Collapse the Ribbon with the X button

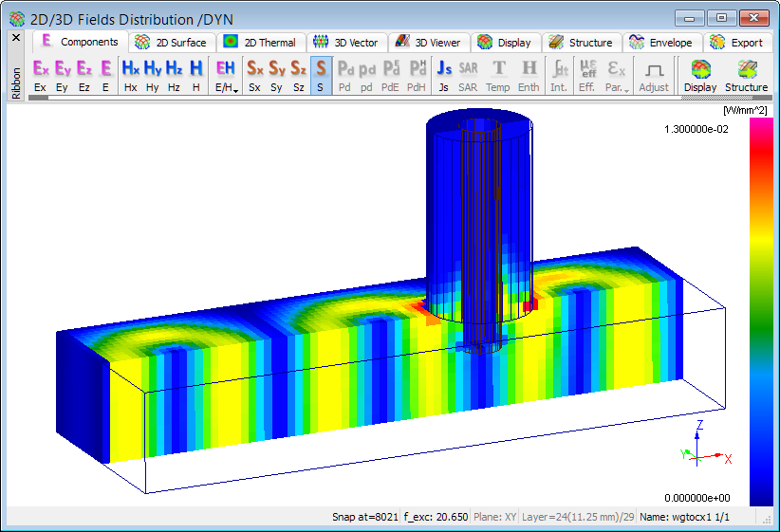click(15, 39)
